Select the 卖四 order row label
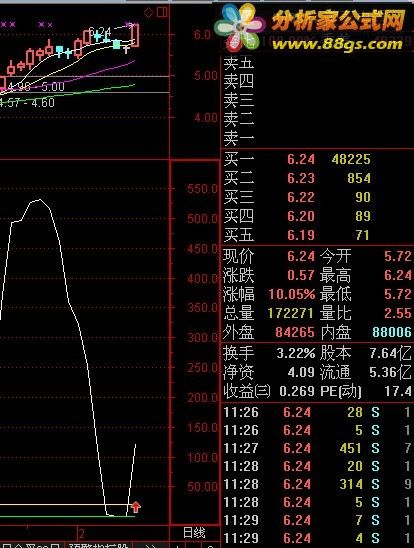Image resolution: width=414 pixels, height=548 pixels. coord(239,82)
